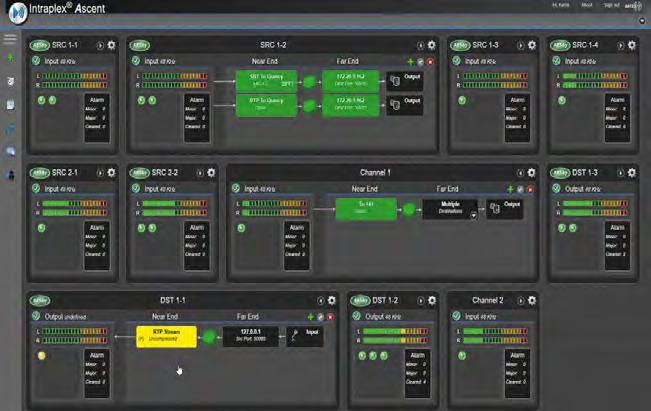Open the Alarm box in SRC 1-1

tap(97, 118)
